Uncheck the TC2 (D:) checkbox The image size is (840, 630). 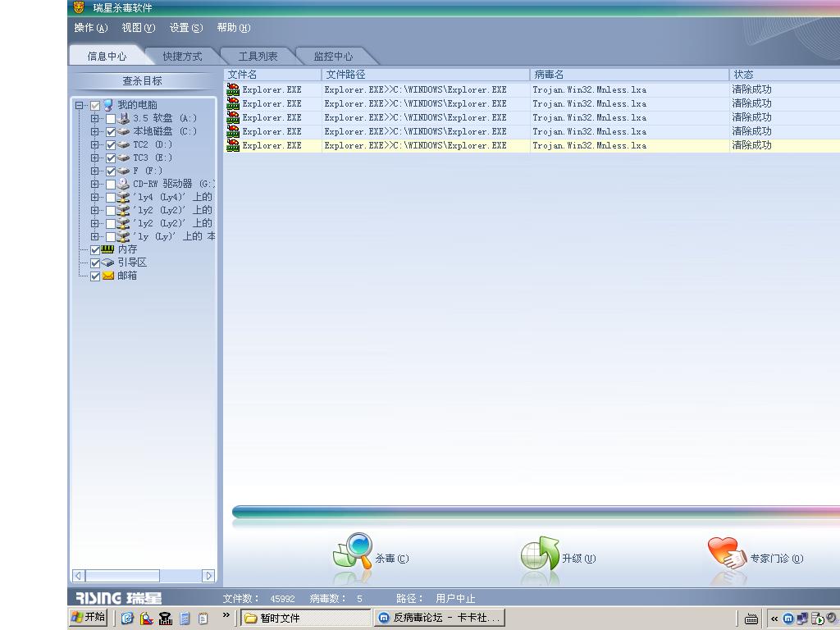pyautogui.click(x=111, y=145)
